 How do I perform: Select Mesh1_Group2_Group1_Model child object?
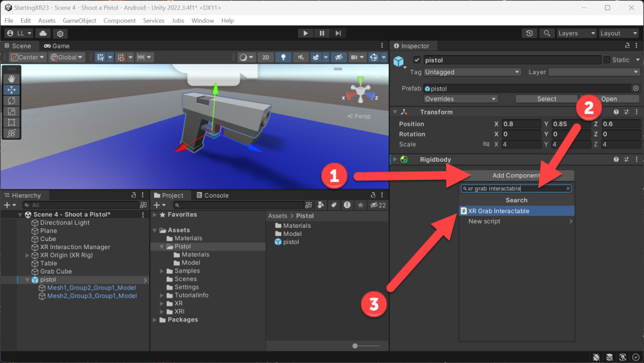coord(91,288)
